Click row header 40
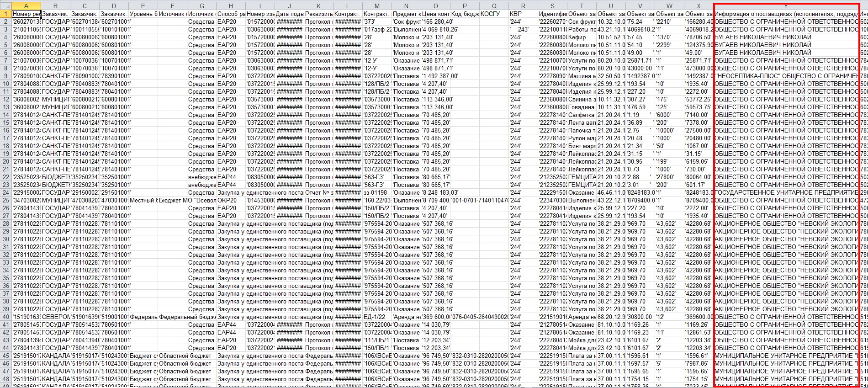This screenshot has height=388, width=868. (5, 317)
